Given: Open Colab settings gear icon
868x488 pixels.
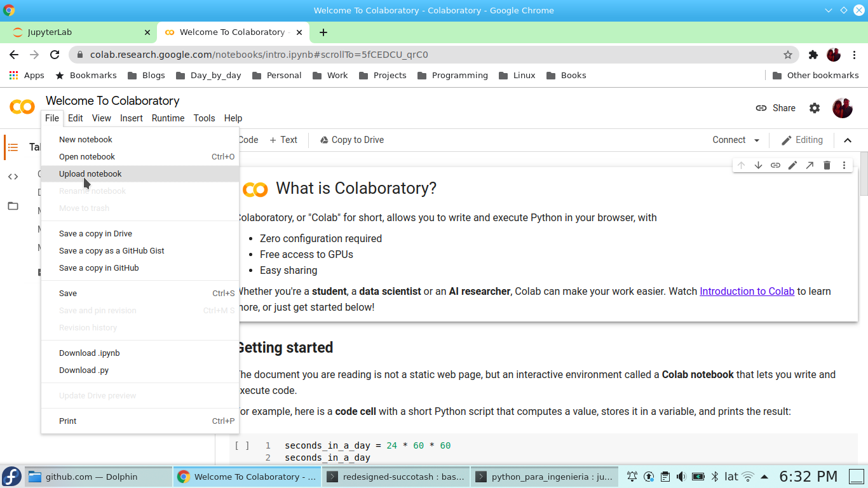Looking at the screenshot, I should [815, 108].
